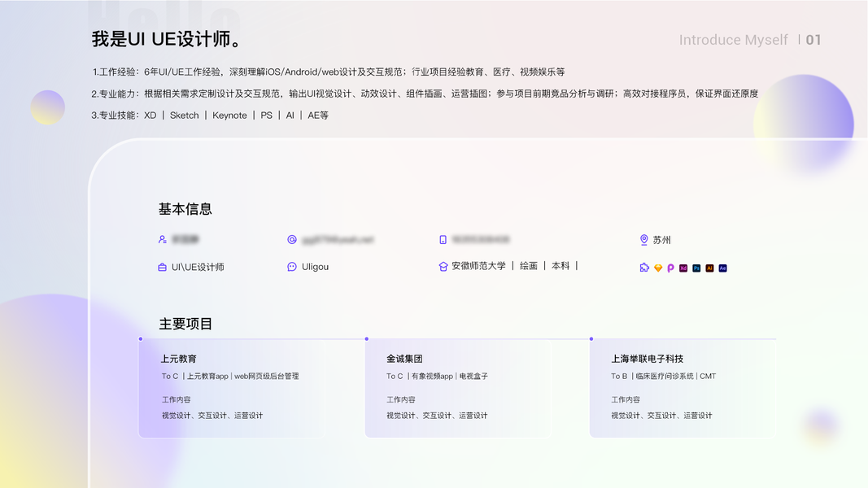
Task: Click To B | 临床医疗问诊系统 | CMT
Action: pyautogui.click(x=663, y=377)
